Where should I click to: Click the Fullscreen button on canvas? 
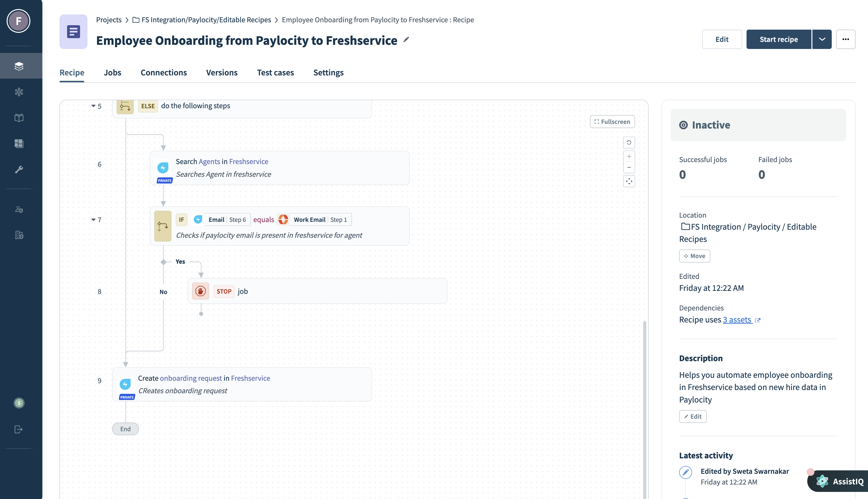[x=612, y=122]
